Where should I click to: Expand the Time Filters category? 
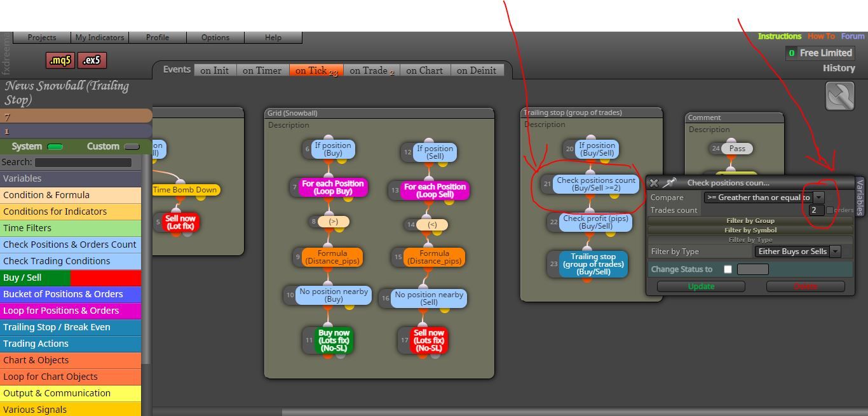(x=71, y=228)
